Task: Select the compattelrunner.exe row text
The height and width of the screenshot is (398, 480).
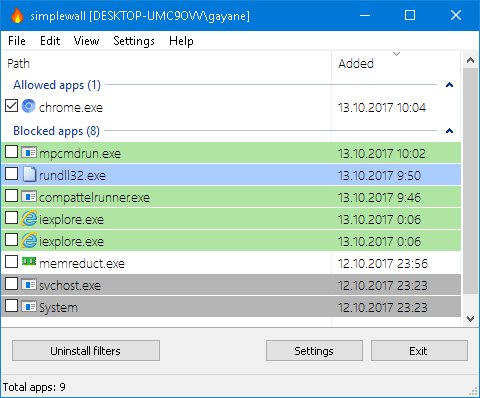Action: (x=94, y=198)
